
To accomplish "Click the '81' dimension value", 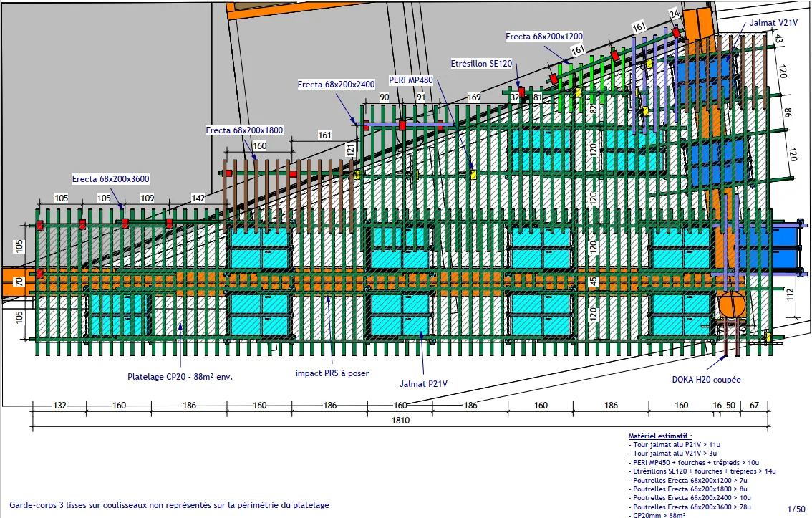I will [x=538, y=97].
